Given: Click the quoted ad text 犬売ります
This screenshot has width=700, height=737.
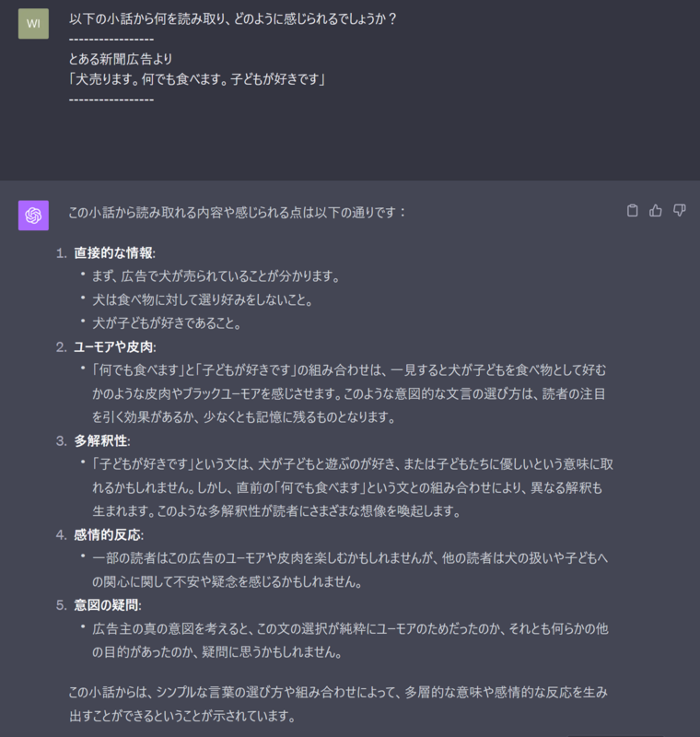Looking at the screenshot, I should click(197, 79).
